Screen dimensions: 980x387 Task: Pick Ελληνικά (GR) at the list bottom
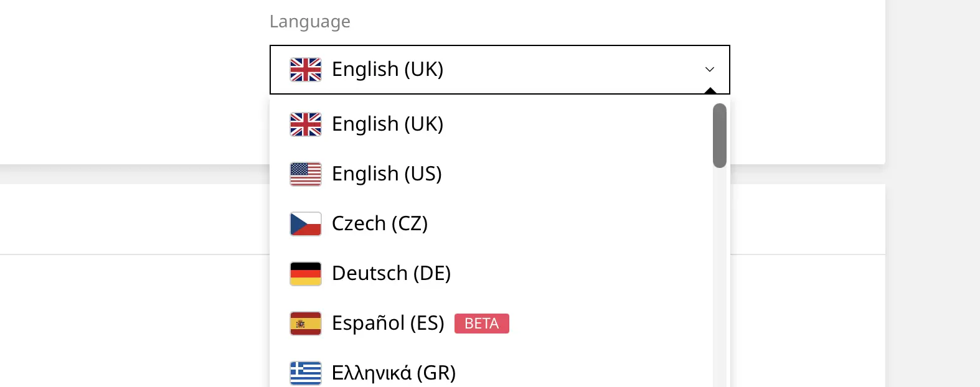(393, 372)
